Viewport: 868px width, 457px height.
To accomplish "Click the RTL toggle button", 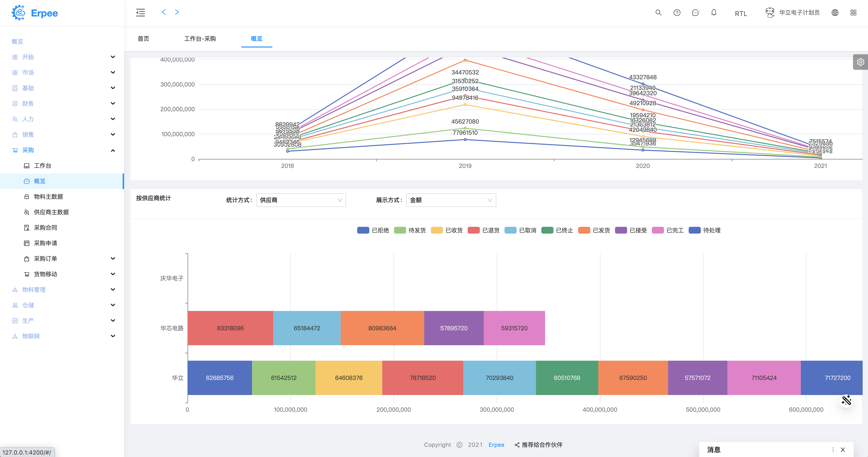I will (x=741, y=14).
